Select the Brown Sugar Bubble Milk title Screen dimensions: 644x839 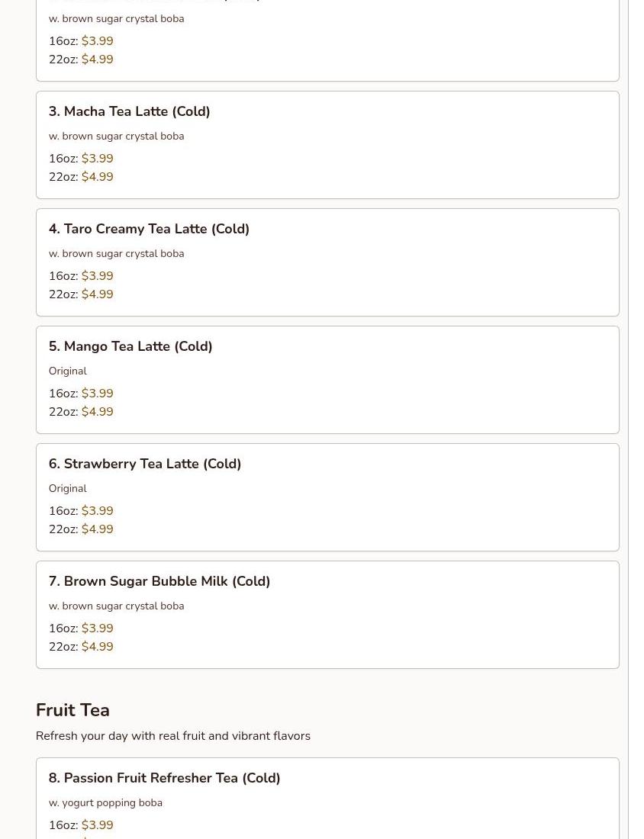pos(159,581)
